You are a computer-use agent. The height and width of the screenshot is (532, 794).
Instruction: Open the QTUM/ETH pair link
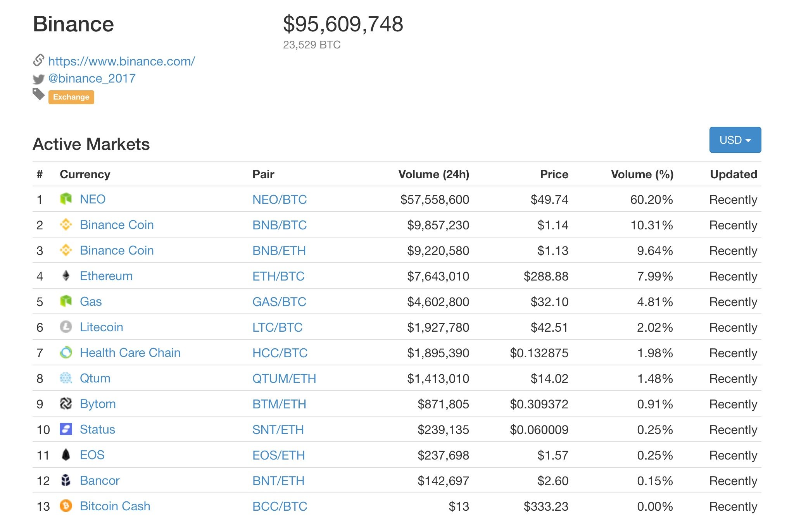tap(284, 379)
